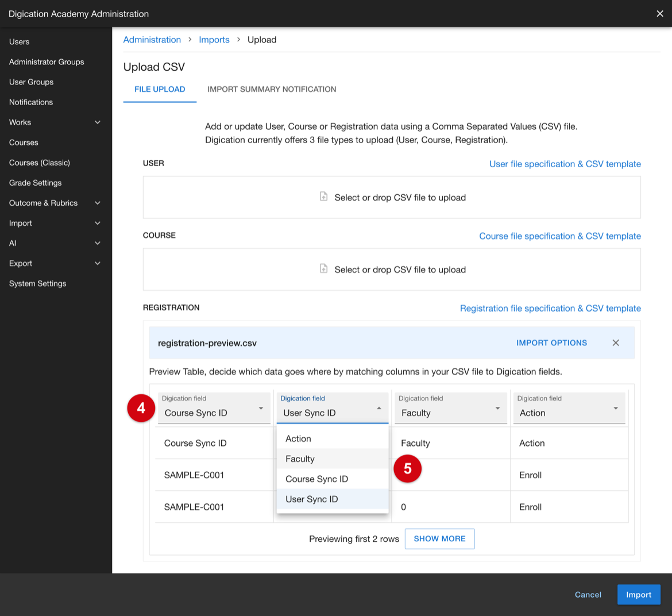Choose Course Sync ID from the dropdown list
The image size is (672, 616).
[x=333, y=479]
